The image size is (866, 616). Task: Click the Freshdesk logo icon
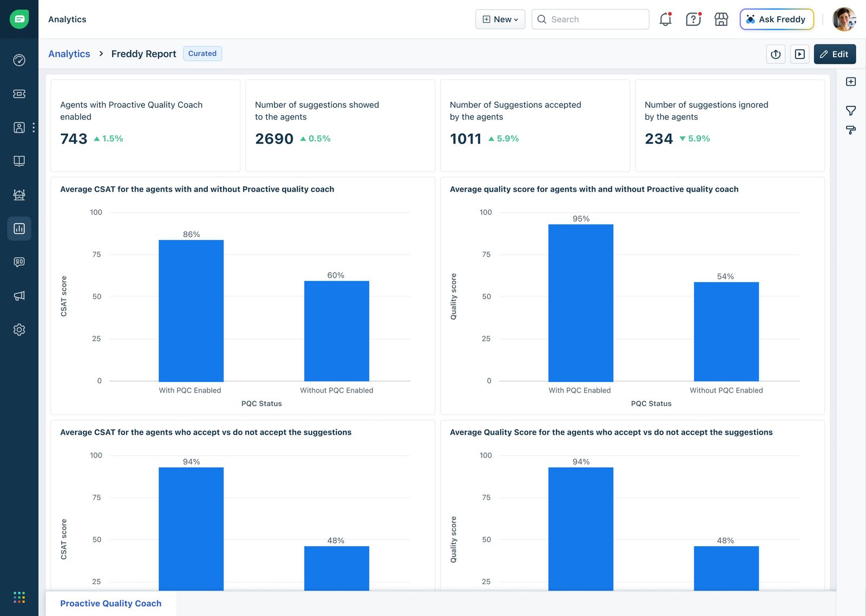pyautogui.click(x=19, y=19)
